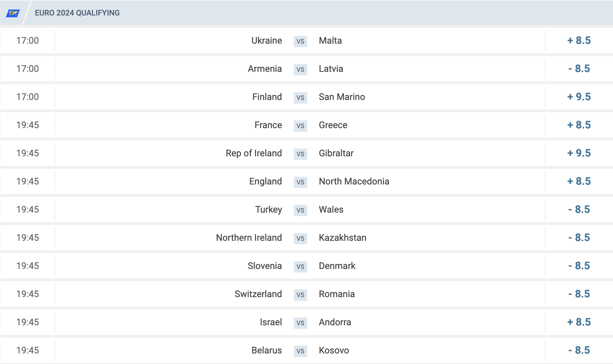The width and height of the screenshot is (613, 364).
Task: Open Gibraltar fixture's +9.5 extra markets
Action: coord(579,153)
